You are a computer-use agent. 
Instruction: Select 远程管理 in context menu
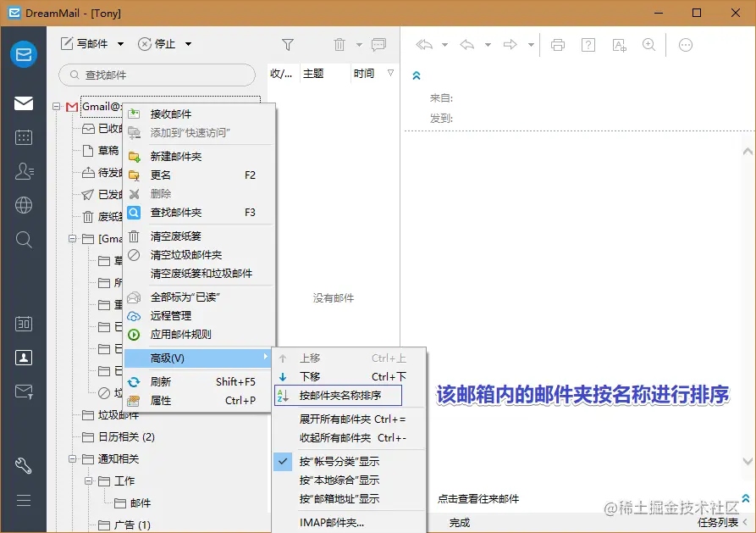pos(199,316)
